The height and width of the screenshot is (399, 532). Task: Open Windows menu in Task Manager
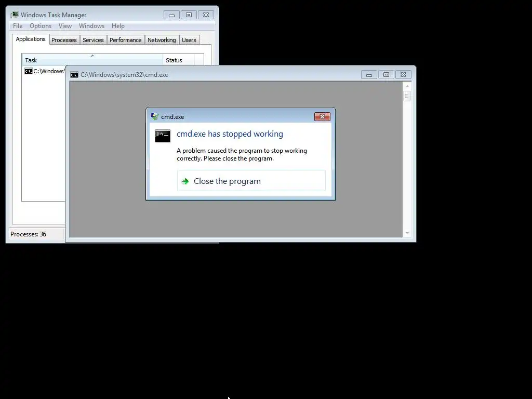[91, 26]
